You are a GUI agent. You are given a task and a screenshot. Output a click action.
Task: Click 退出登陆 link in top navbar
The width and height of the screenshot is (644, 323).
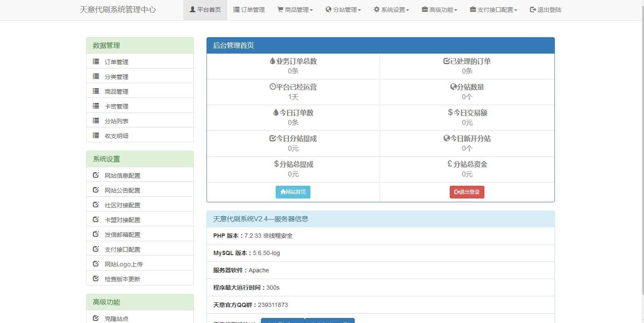point(546,10)
